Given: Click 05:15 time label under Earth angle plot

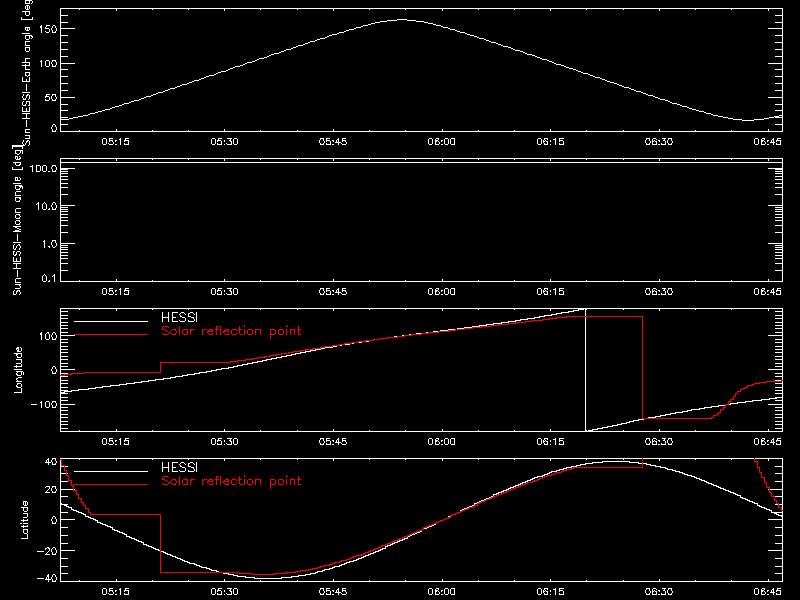Looking at the screenshot, I should (115, 142).
